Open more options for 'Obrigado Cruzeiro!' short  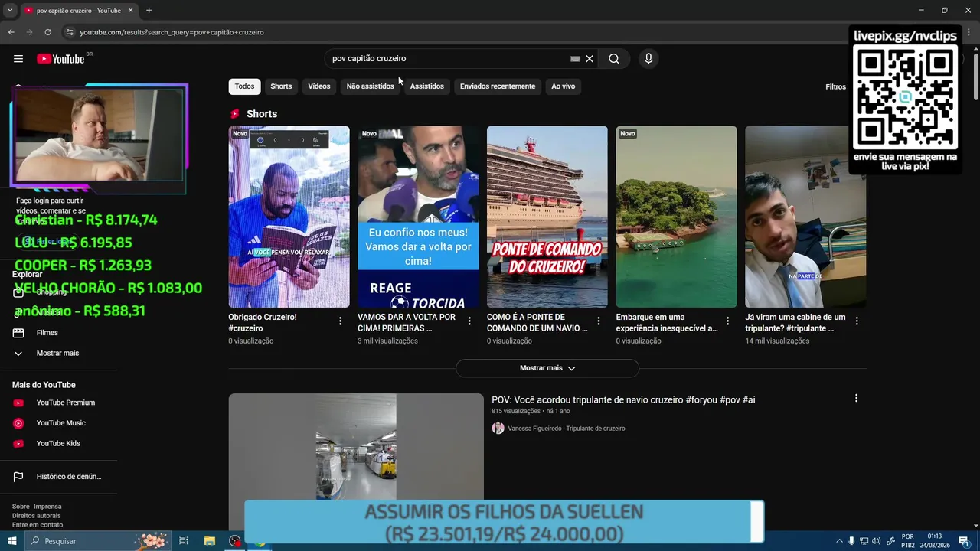(x=340, y=321)
